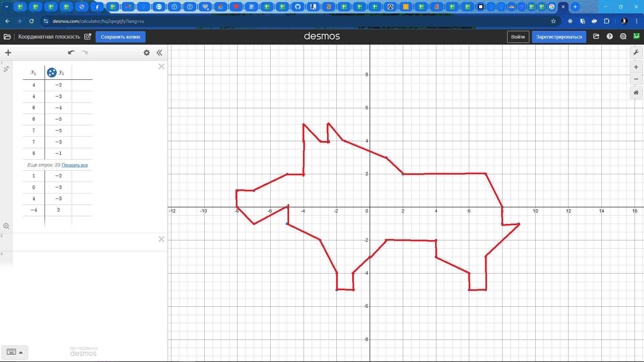
Task: Open the graph files folder menu
Action: pyautogui.click(x=7, y=37)
